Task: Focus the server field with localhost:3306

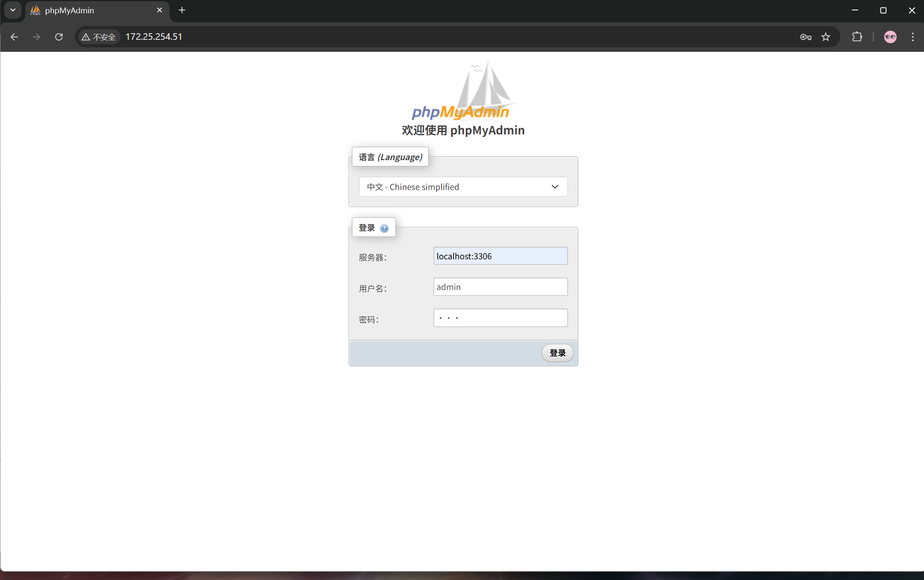Action: coord(500,256)
